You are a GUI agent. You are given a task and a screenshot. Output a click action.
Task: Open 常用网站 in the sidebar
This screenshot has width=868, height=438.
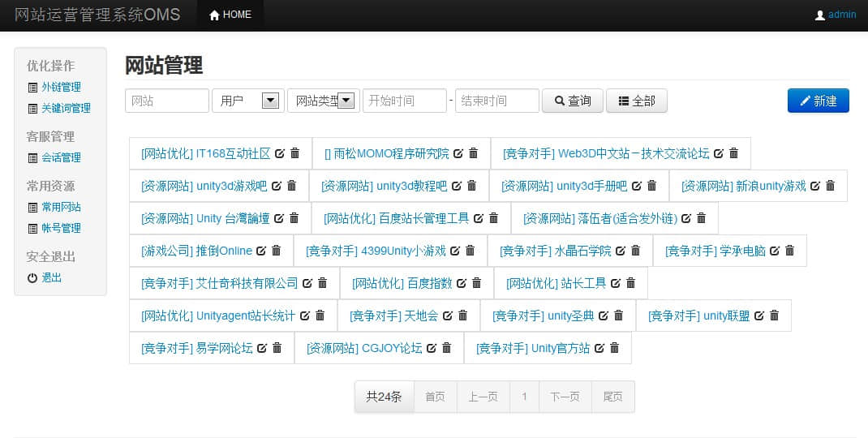point(61,207)
